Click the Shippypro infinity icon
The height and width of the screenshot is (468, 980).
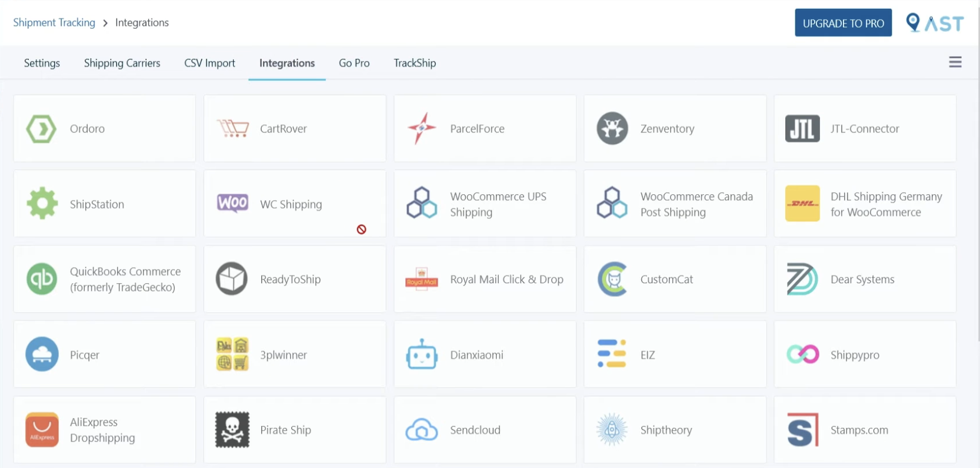[803, 354]
